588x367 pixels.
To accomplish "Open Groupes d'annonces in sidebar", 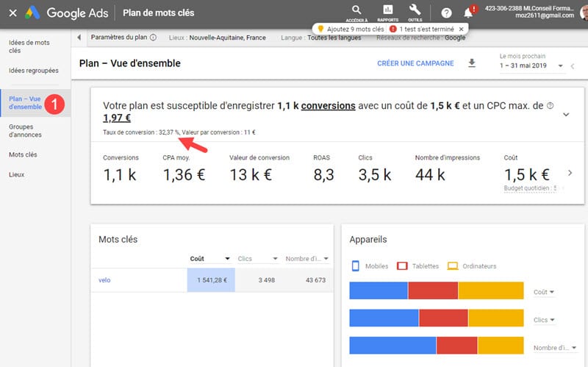I will (25, 130).
